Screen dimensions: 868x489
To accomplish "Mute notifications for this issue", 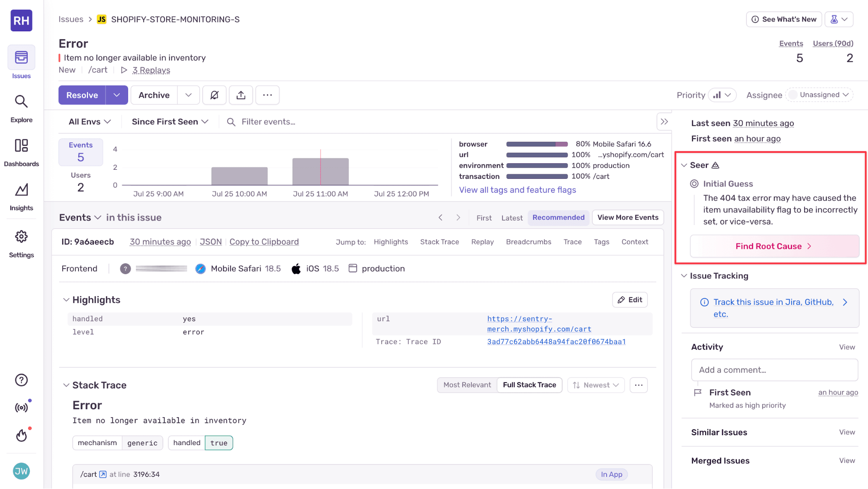I will click(x=214, y=95).
